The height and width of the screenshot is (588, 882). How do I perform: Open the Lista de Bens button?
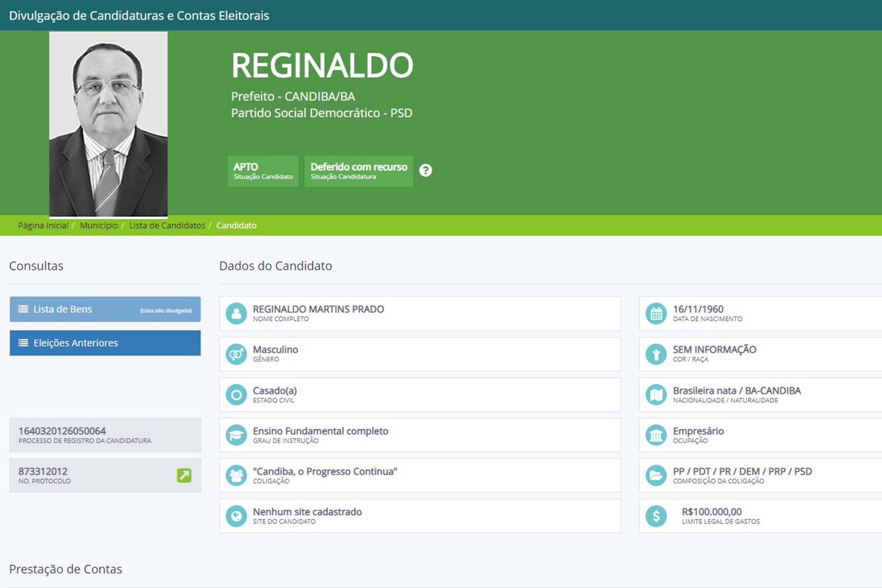105,309
